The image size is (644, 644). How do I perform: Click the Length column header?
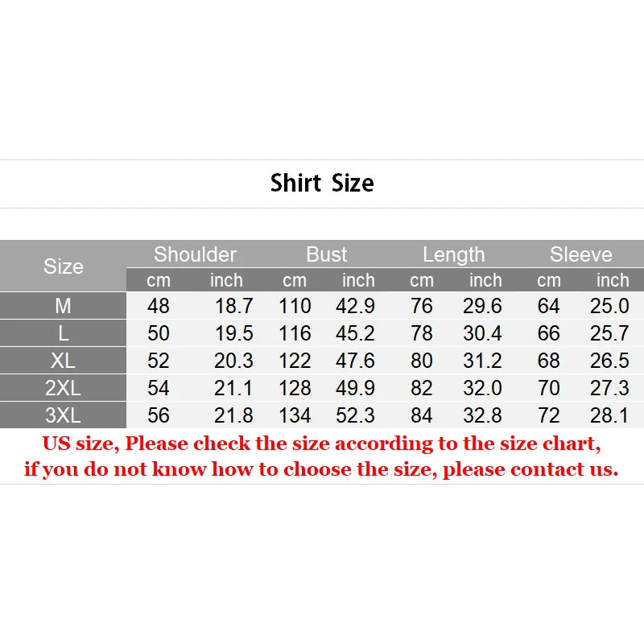click(x=453, y=254)
